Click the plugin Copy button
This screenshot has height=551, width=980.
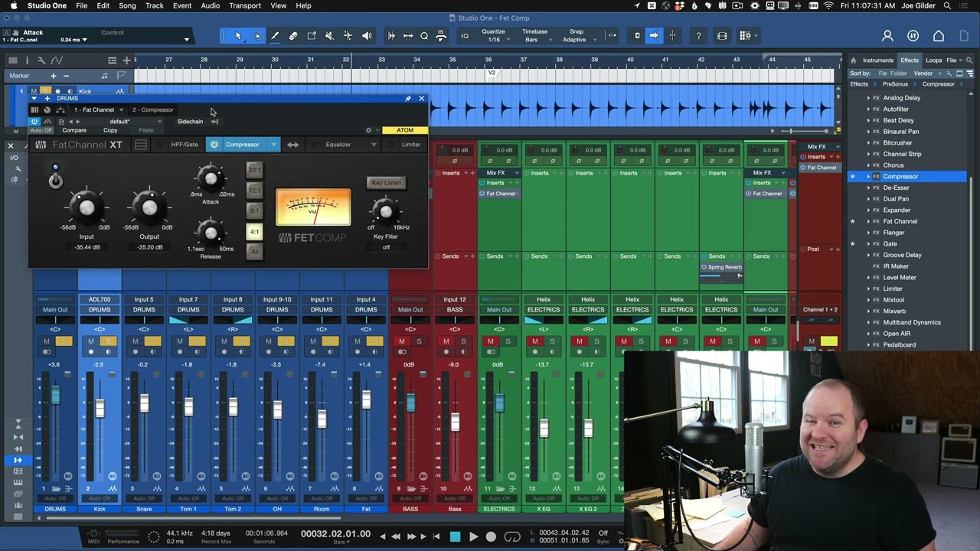pos(110,131)
